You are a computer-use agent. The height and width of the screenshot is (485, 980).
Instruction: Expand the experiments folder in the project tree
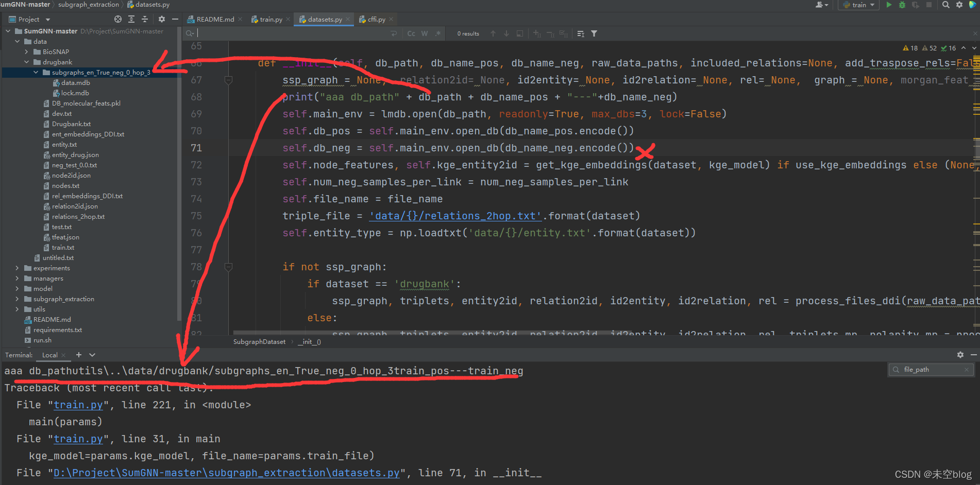pos(17,268)
